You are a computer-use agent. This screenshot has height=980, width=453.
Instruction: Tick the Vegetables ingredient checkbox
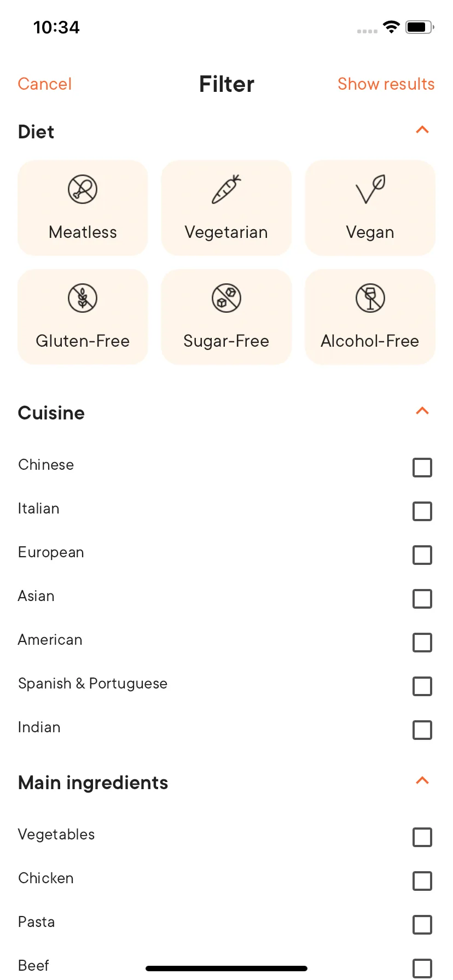422,837
